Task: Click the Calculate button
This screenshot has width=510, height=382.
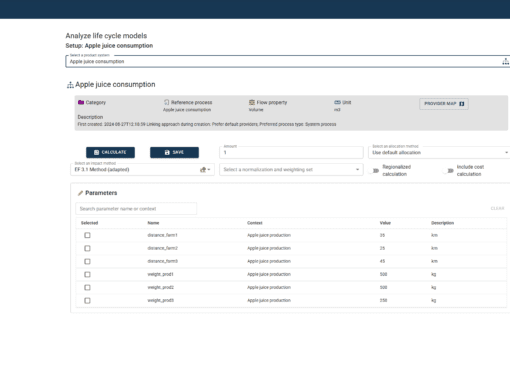Action: tap(110, 152)
